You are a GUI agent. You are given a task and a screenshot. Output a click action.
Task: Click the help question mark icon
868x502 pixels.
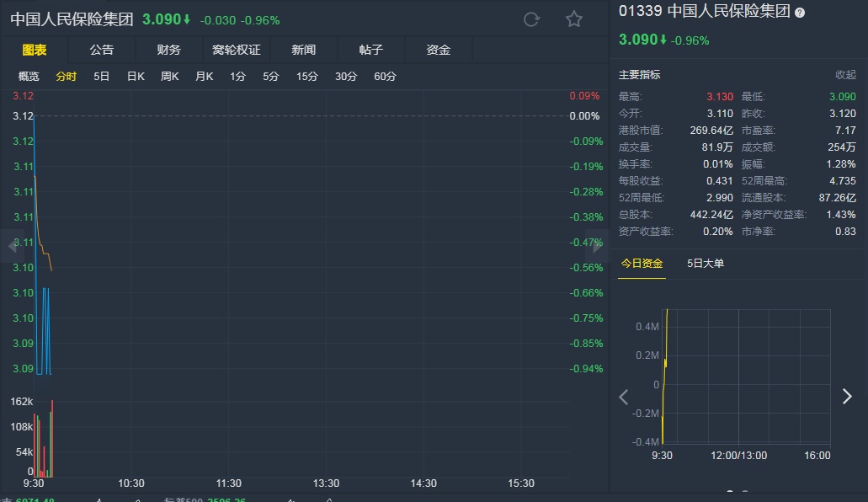800,13
